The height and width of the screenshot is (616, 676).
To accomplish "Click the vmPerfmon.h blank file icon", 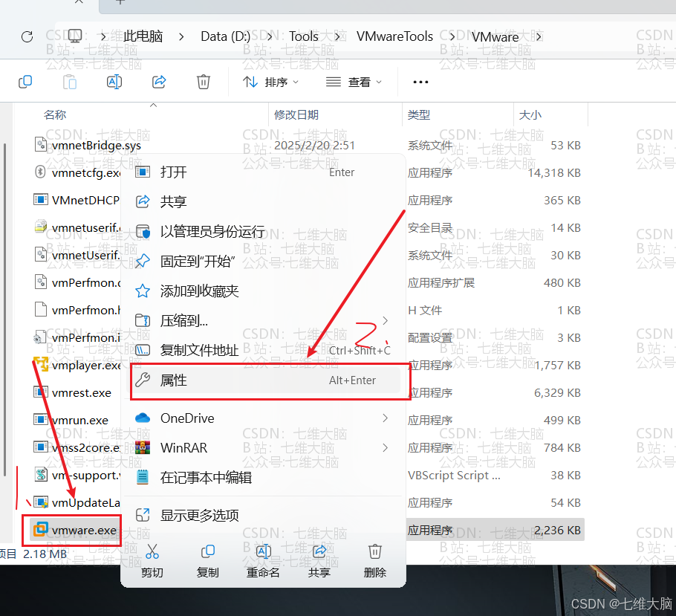I will pyautogui.click(x=41, y=309).
